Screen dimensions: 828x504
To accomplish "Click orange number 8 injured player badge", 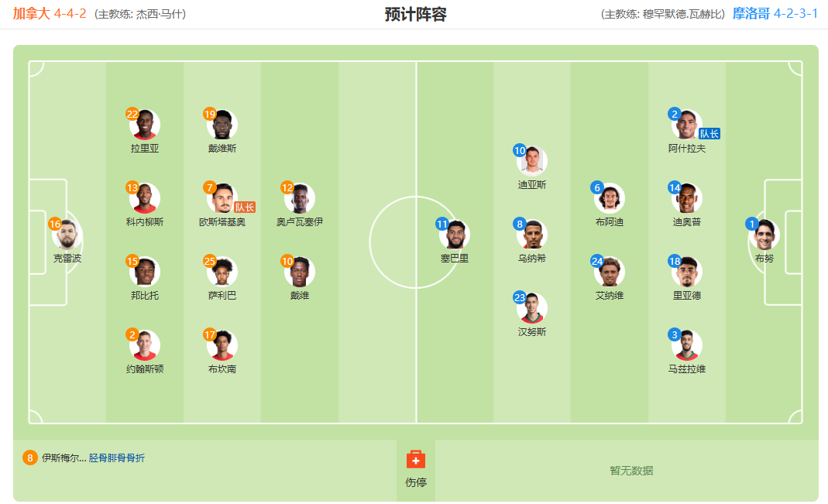I will (x=29, y=458).
